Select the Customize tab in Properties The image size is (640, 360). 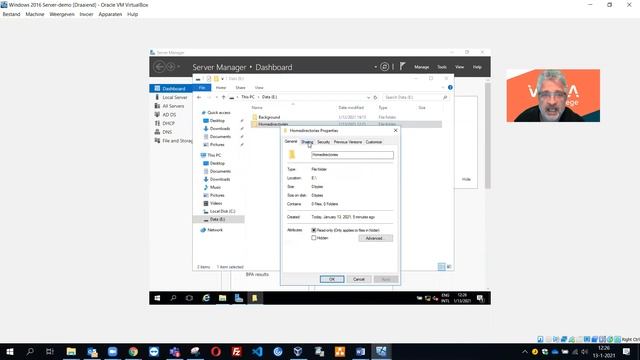[x=373, y=142]
